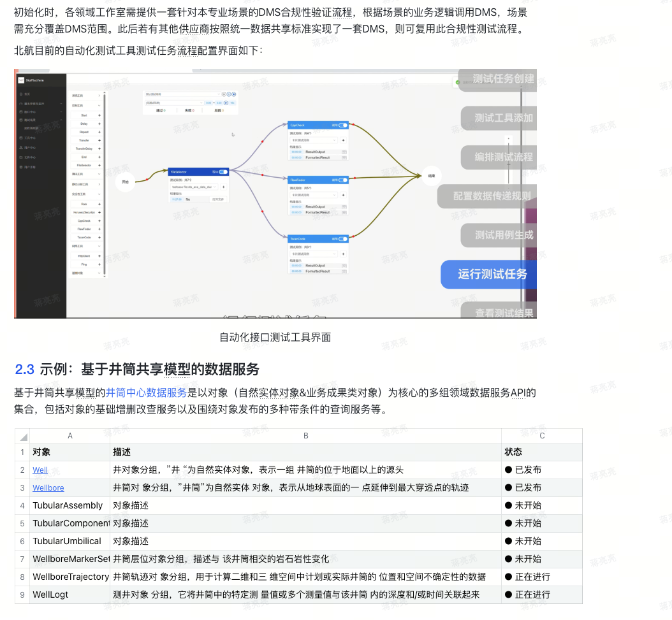Add the Delay tool via its plus icon
The image size is (672, 620).
click(x=99, y=124)
